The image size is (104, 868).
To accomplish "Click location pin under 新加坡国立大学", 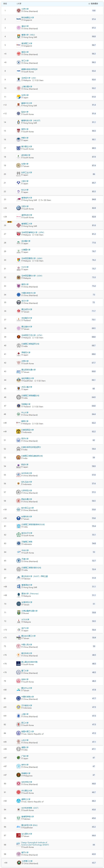I will point(22,20).
